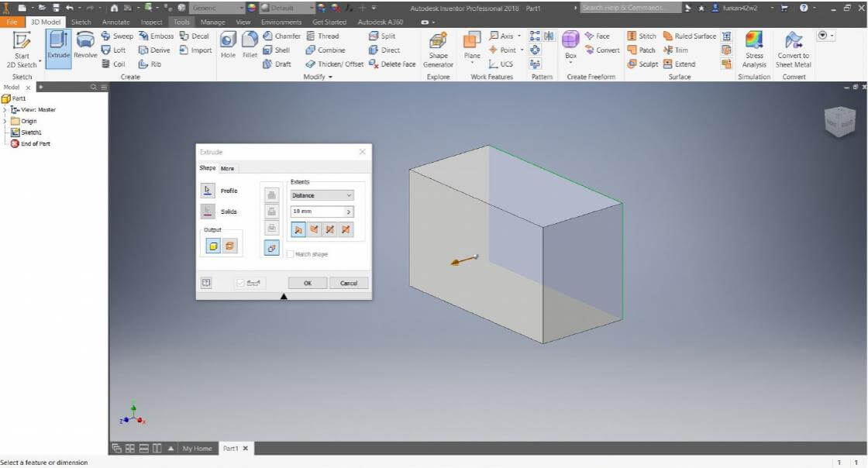
Task: Click OK in the Extrude dialog
Action: [x=308, y=283]
